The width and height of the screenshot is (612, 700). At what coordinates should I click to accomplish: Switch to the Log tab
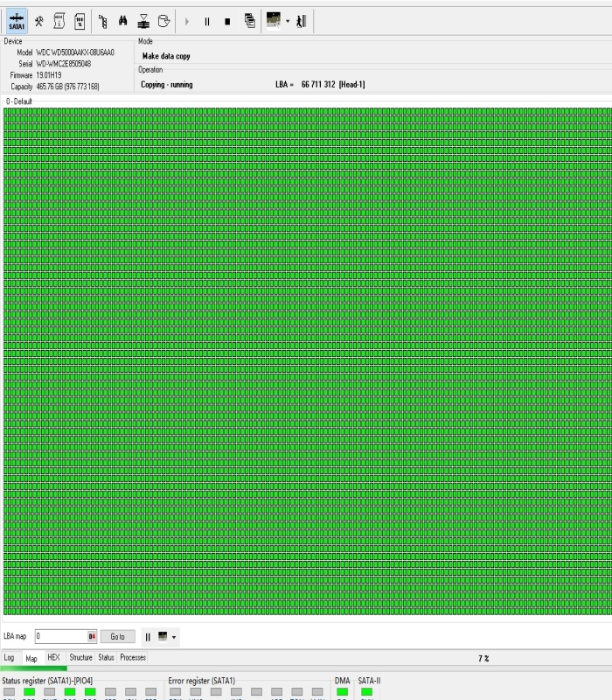click(x=9, y=657)
